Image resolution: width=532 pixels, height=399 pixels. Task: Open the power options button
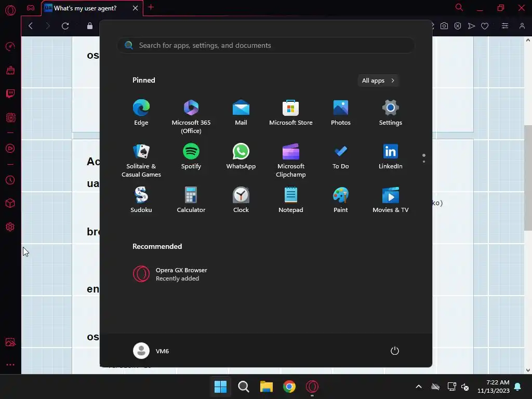click(395, 351)
